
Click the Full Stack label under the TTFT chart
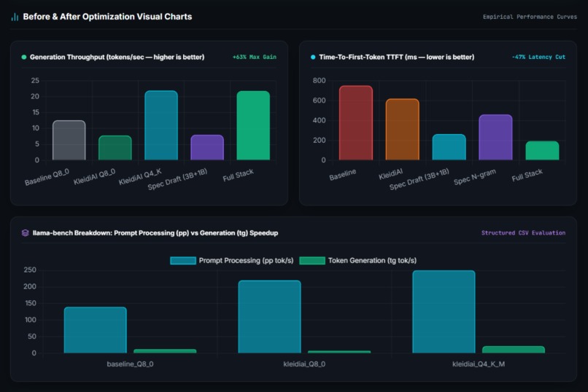(527, 175)
